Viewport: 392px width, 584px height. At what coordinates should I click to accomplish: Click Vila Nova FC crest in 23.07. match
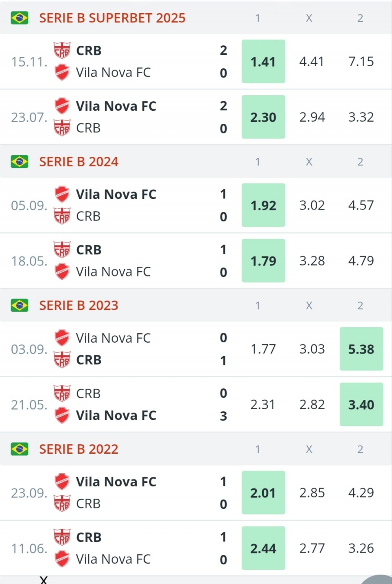[62, 106]
